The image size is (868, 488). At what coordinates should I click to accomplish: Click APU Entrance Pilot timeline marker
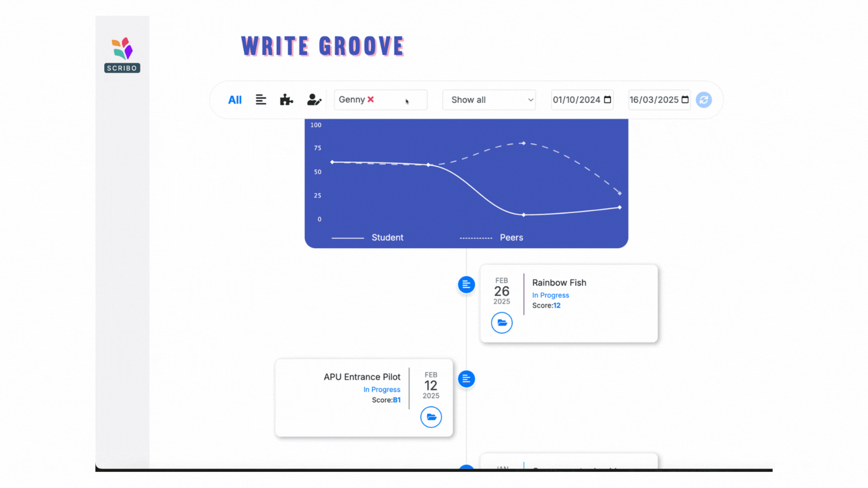[466, 379]
